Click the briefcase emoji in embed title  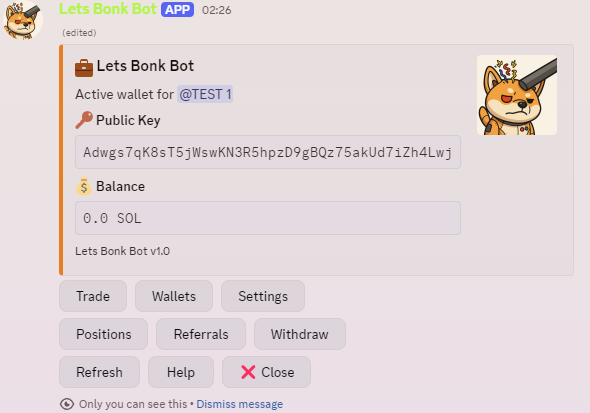84,68
